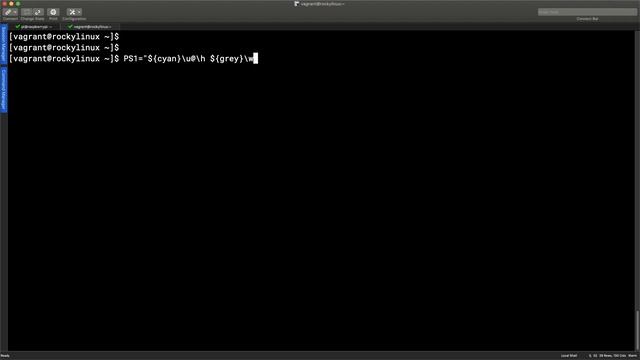Click the Connect toolbar icon

(8, 12)
